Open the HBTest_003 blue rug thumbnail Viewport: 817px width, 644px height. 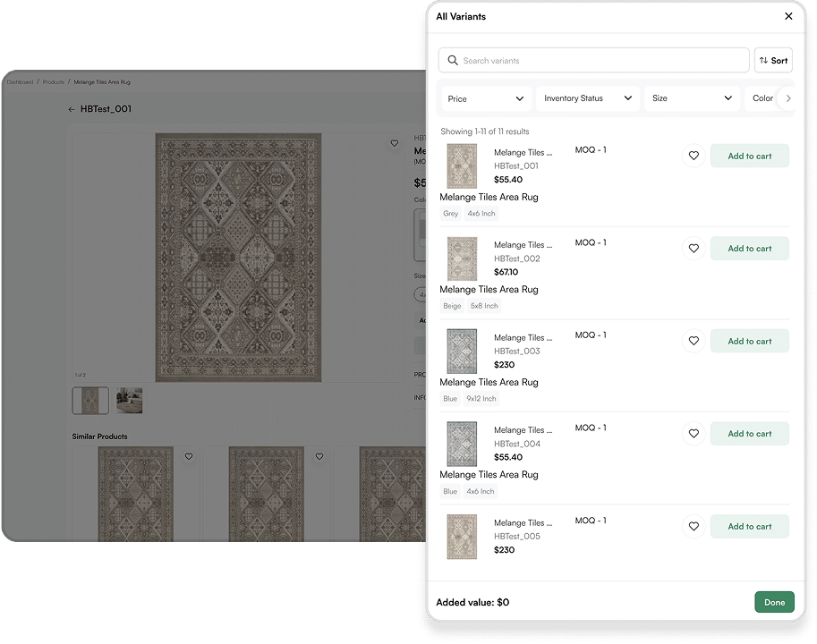pos(462,351)
